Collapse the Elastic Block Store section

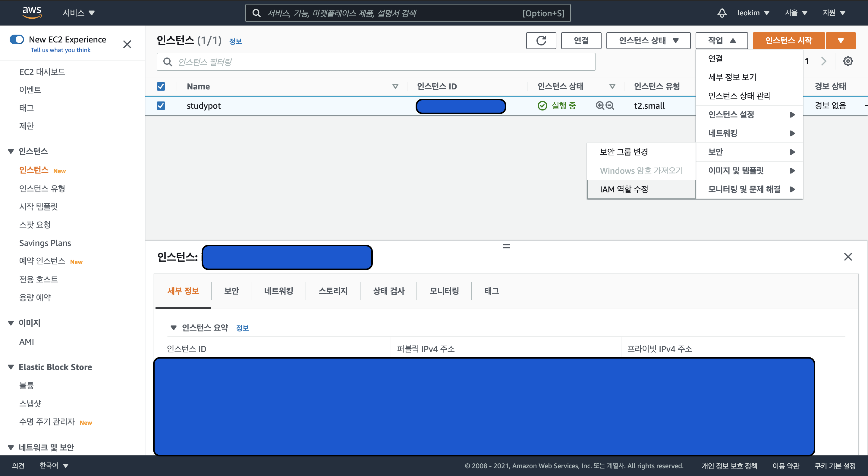[11, 367]
